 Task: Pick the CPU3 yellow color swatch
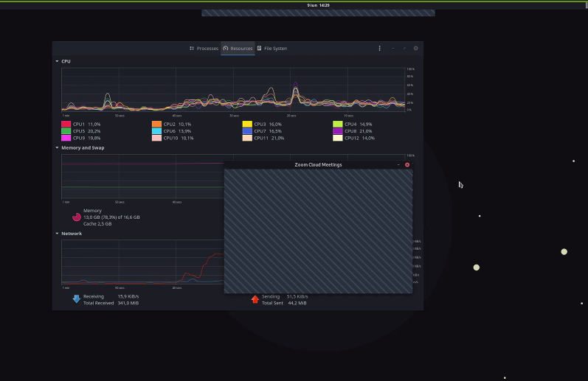(247, 124)
